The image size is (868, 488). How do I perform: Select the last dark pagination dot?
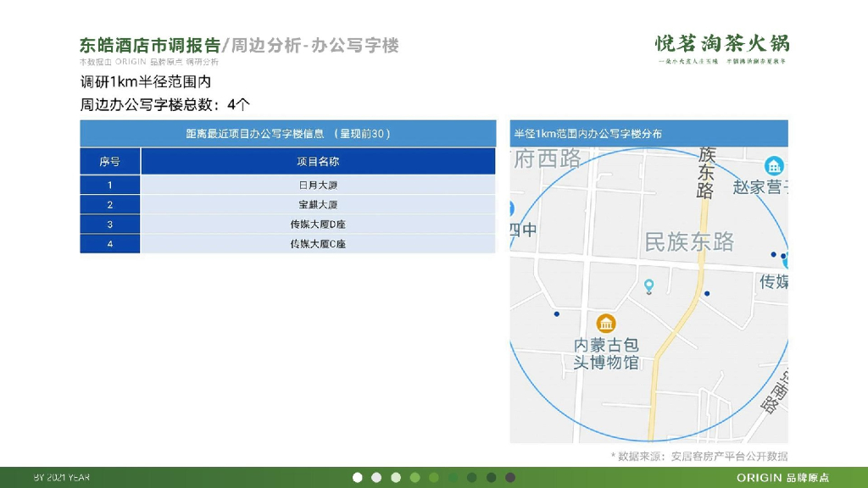[x=509, y=477]
